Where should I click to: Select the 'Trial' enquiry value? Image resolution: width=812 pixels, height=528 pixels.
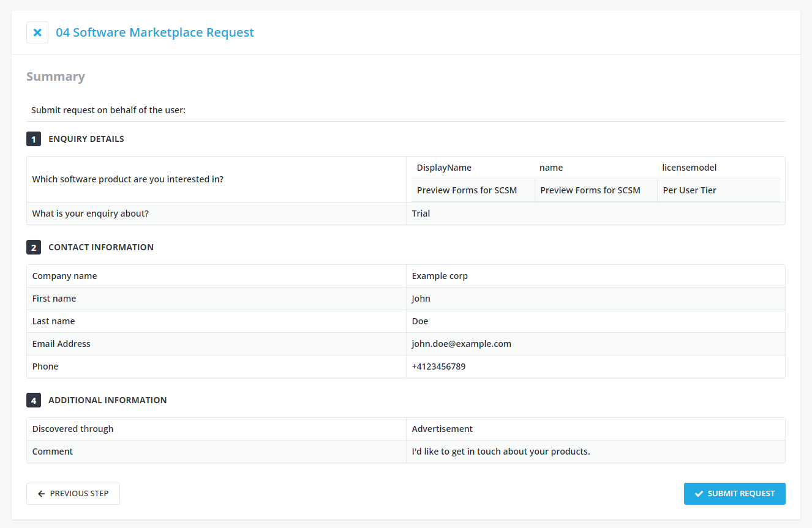click(x=421, y=214)
